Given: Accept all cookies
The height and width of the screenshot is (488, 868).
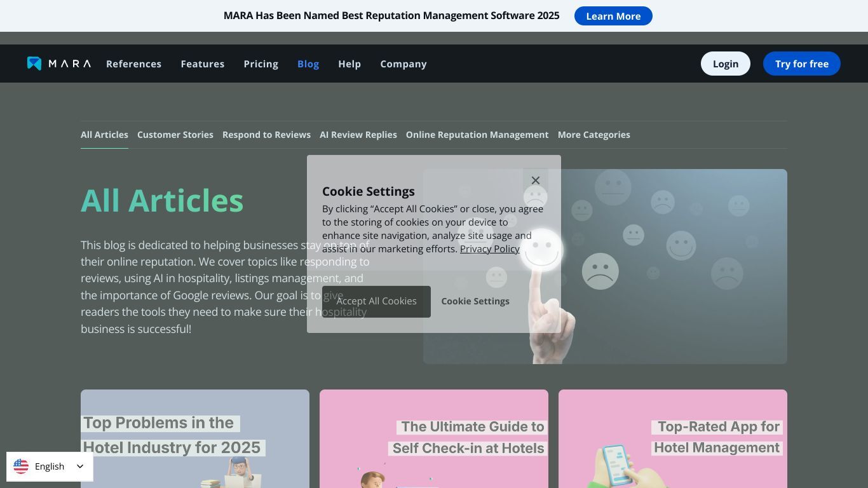Looking at the screenshot, I should tap(376, 301).
